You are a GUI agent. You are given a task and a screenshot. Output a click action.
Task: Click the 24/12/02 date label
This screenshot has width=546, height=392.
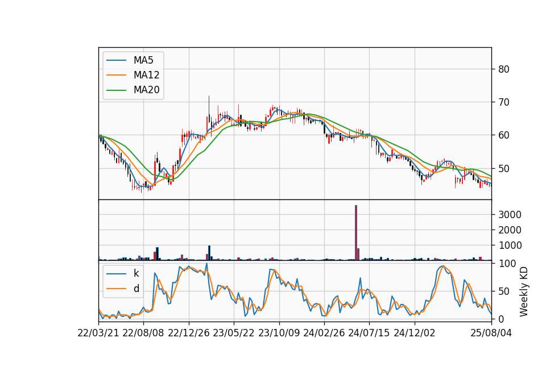click(x=415, y=333)
